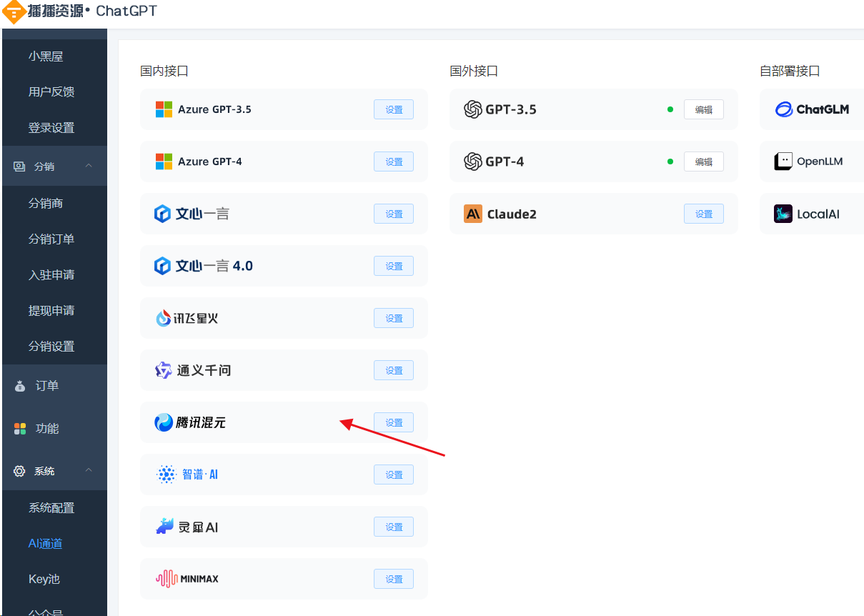Open 用户反馈 in the sidebar
Screen dimensions: 864x616
pyautogui.click(x=51, y=92)
